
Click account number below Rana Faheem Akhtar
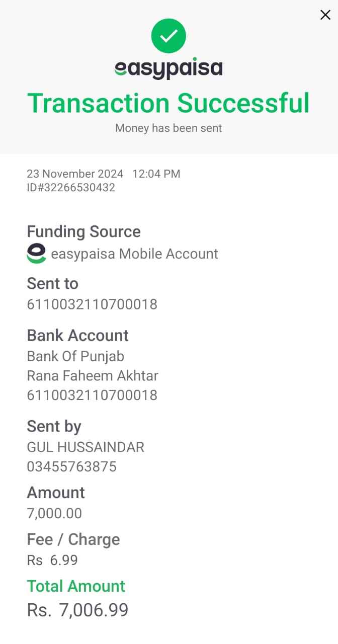click(x=92, y=395)
